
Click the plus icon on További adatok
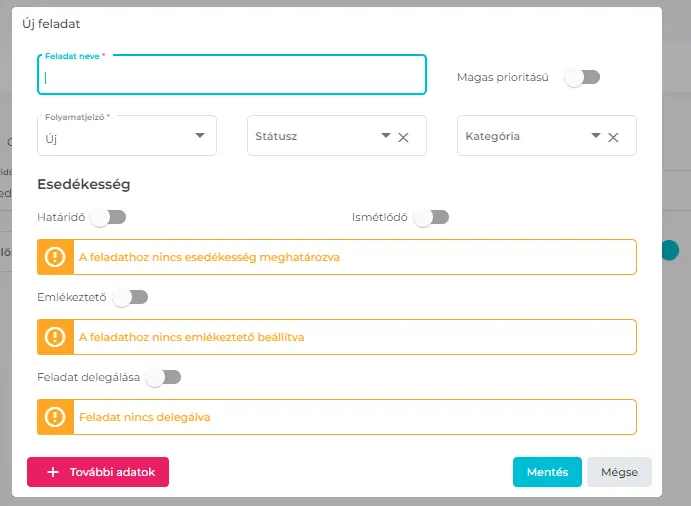(x=53, y=473)
